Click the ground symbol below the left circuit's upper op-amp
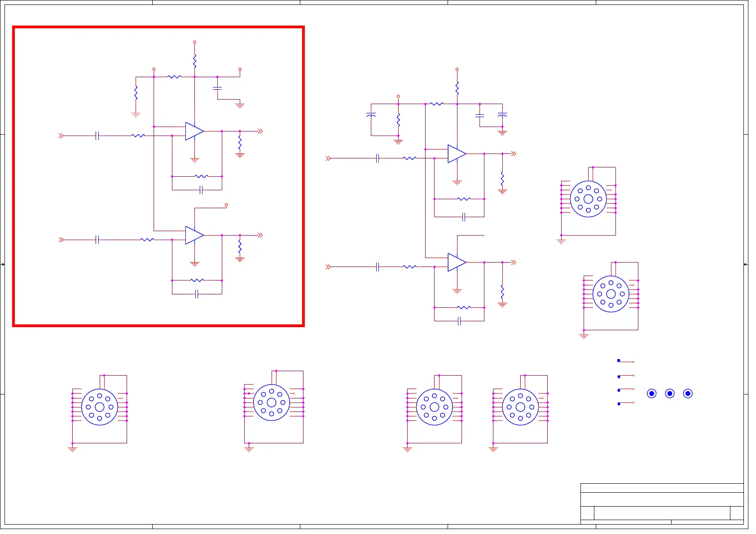This screenshot has height=534, width=756. coord(194,159)
